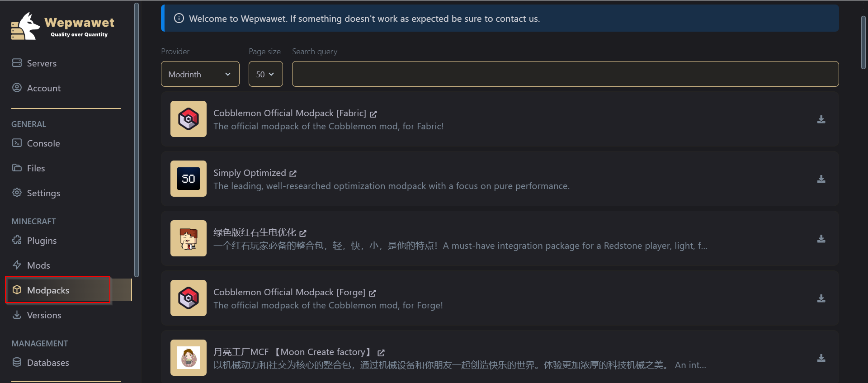Image resolution: width=868 pixels, height=383 pixels.
Task: Download the 绿色版红石生电优化 modpack
Action: (x=821, y=239)
